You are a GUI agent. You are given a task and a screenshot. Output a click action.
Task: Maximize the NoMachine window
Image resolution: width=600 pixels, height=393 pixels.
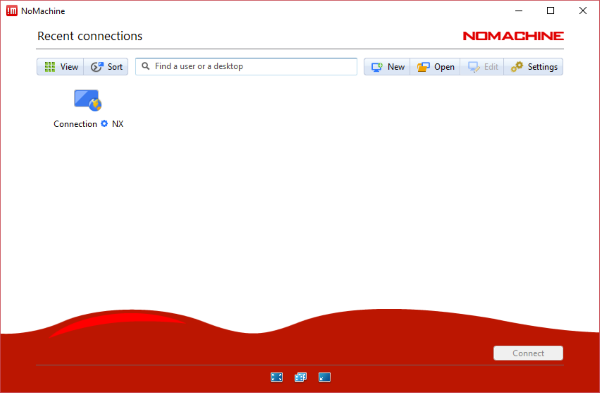pos(550,11)
